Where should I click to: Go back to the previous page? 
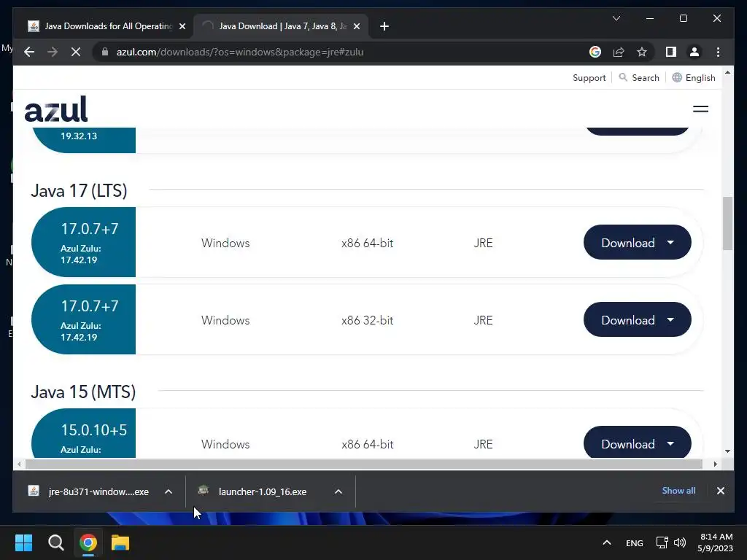pos(29,52)
